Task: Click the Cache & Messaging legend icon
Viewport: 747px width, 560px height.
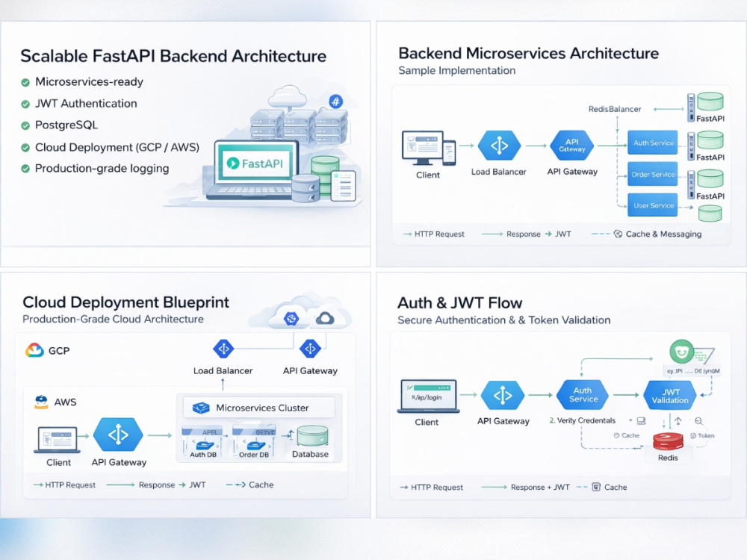Action: (x=618, y=234)
